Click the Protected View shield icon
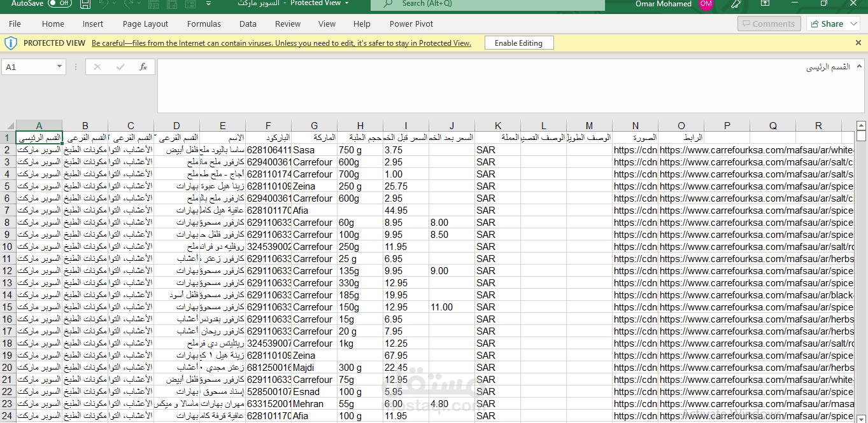 11,43
